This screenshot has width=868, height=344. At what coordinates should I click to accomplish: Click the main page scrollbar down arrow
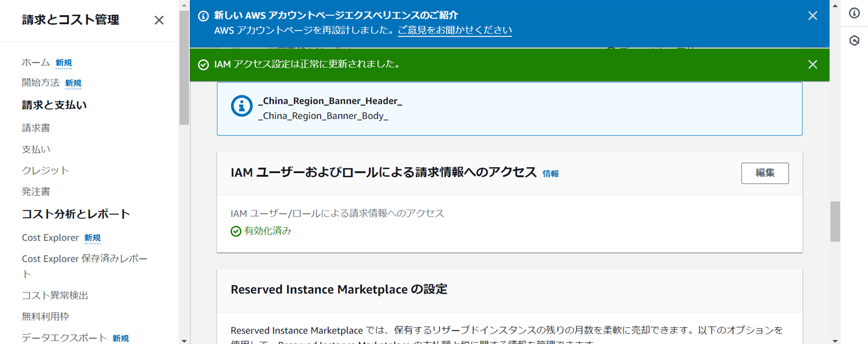coord(835,341)
